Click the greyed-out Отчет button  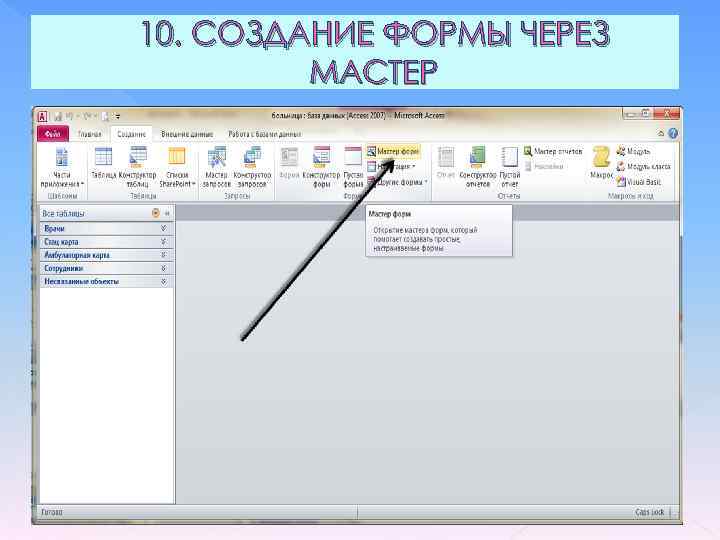pos(446,164)
